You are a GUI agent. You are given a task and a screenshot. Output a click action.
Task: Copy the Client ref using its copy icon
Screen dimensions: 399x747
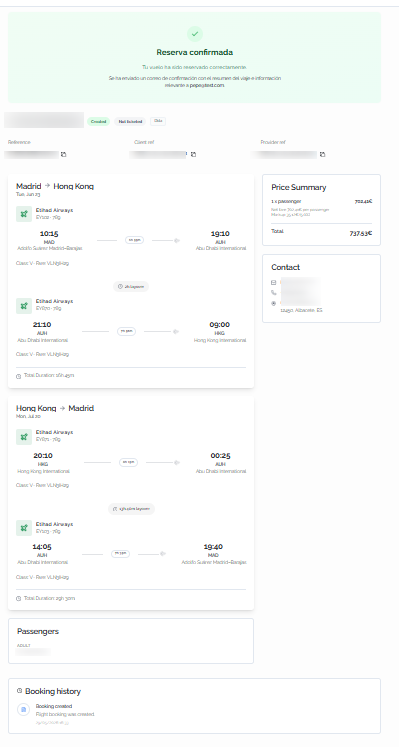click(193, 154)
